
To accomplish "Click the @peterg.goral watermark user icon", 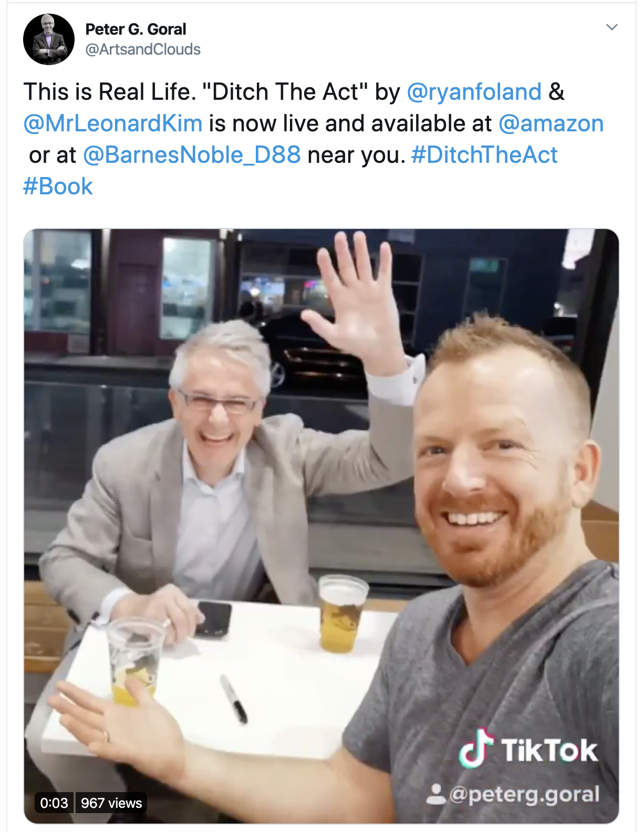I will pos(436,794).
